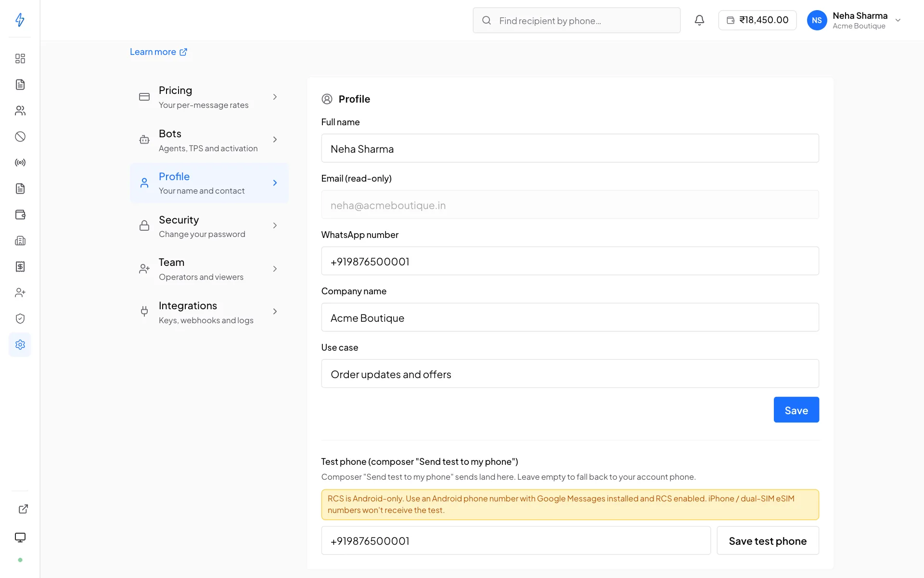Click the 'Operators and viewers' subtitle
The image size is (924, 578).
[201, 277]
